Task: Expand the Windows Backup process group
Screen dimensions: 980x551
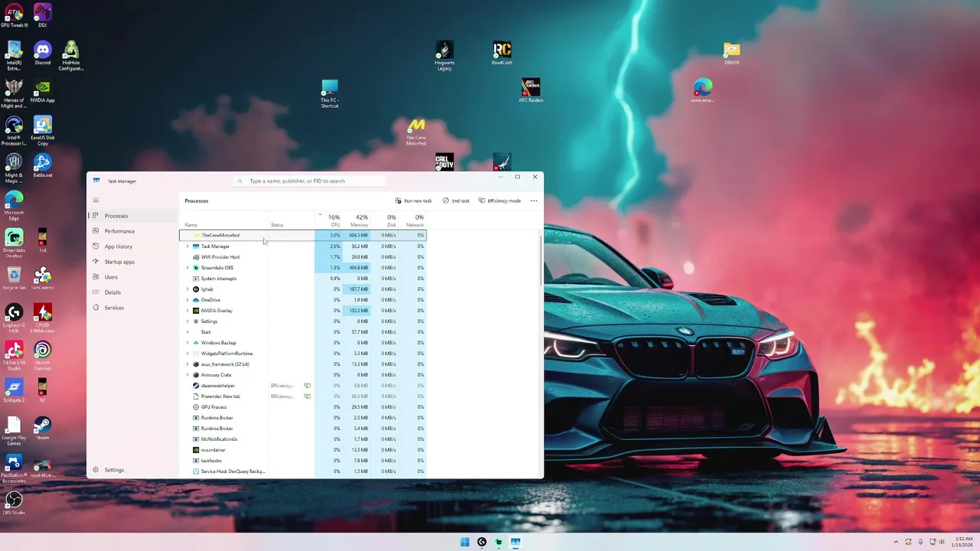Action: (188, 343)
